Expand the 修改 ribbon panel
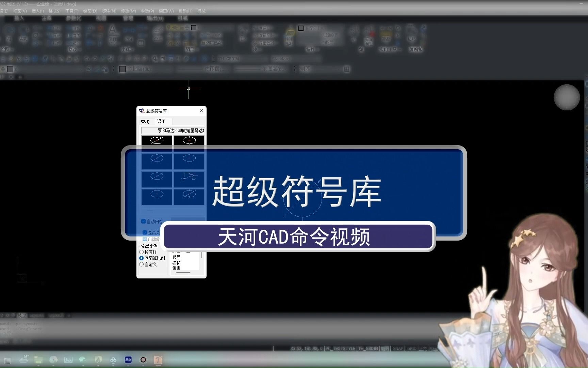The image size is (588, 368). tap(74, 49)
